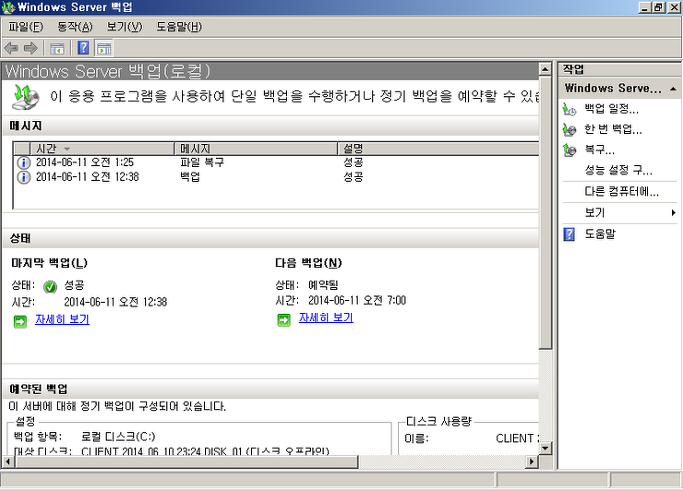Click the large backup program icon
Screen dimensions: 683x491
(x=26, y=97)
